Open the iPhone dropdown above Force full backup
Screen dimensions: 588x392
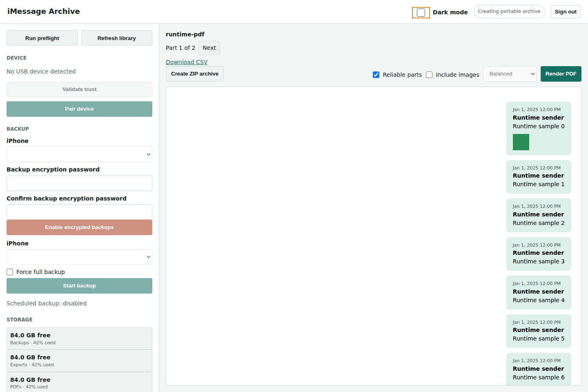click(79, 257)
